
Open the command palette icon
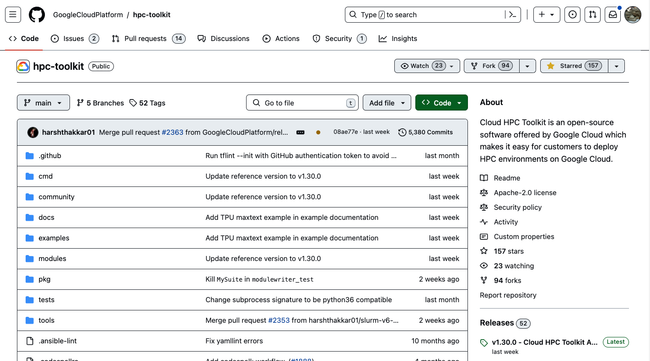(x=513, y=15)
